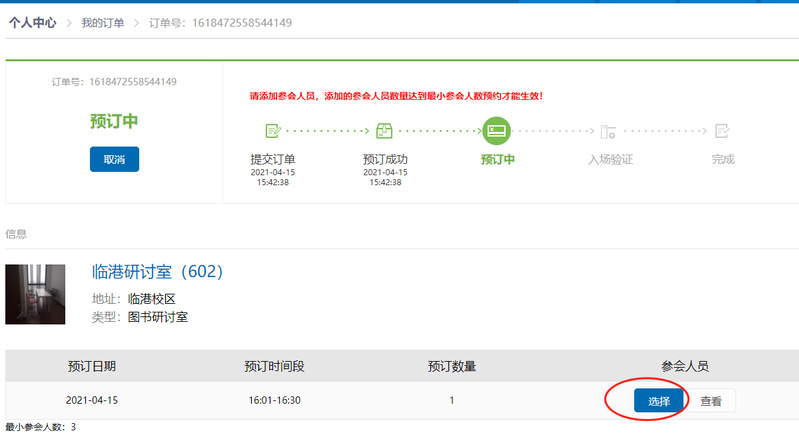Screen dimensions: 799x443
Task: Click 查看 to view attendees
Action: pos(710,401)
